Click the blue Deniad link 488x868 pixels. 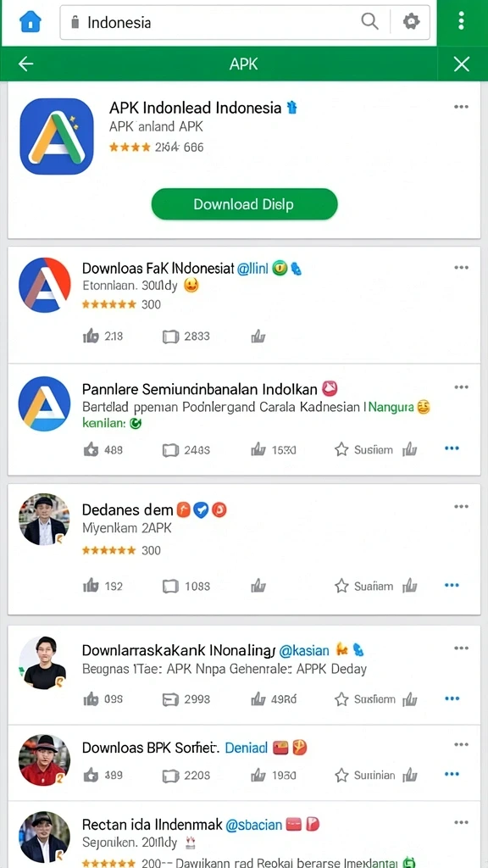pyautogui.click(x=247, y=748)
